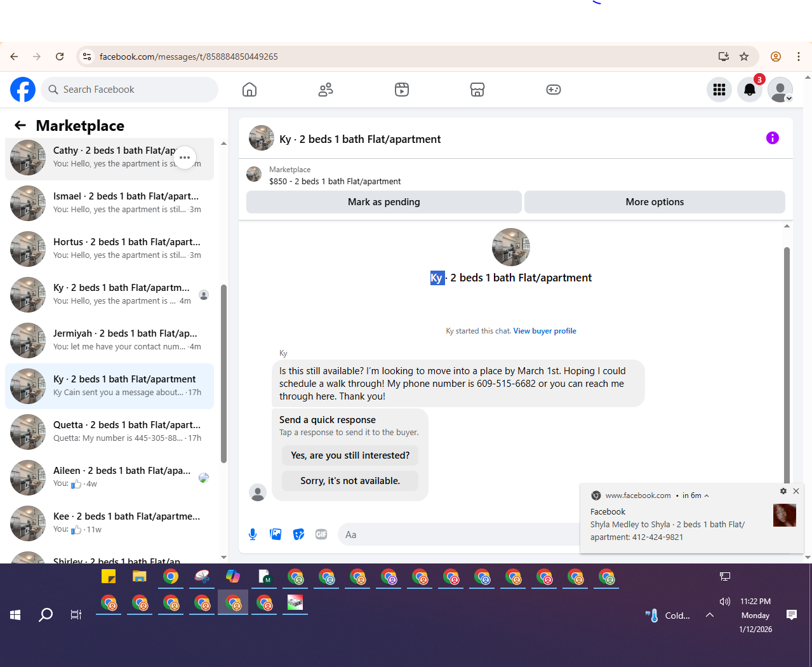Close the Facebook notification popup
The height and width of the screenshot is (667, 812).
coord(796,491)
